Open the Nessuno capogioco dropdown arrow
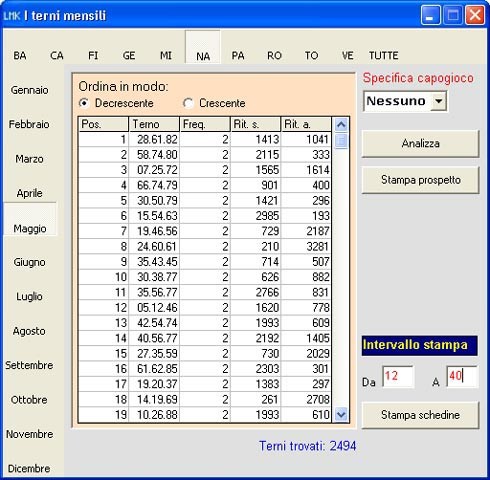 [438, 101]
